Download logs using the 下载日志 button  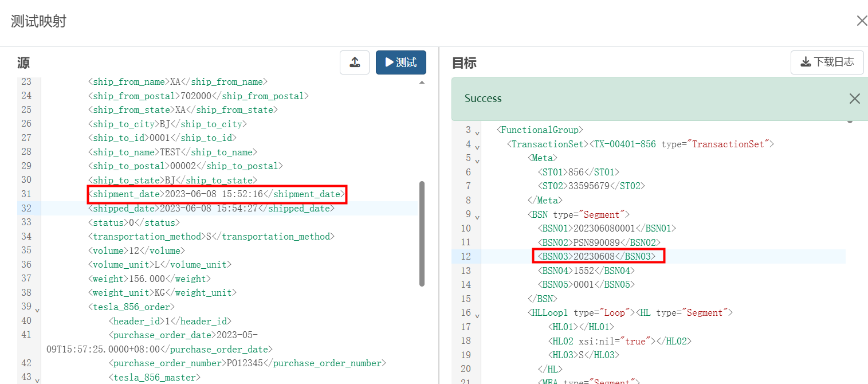tap(827, 62)
